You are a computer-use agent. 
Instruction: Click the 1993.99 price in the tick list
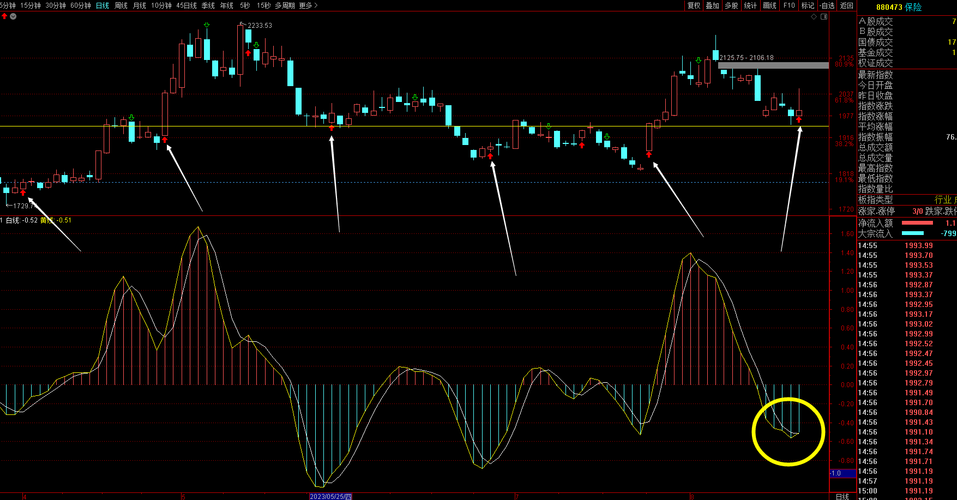pyautogui.click(x=919, y=245)
